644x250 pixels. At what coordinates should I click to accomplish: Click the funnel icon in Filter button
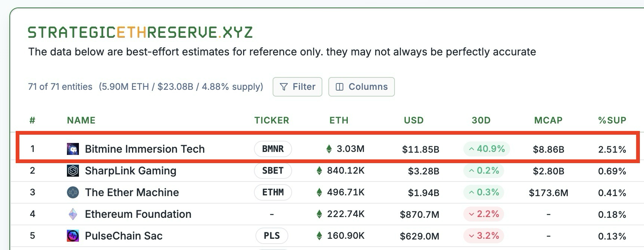coord(284,87)
